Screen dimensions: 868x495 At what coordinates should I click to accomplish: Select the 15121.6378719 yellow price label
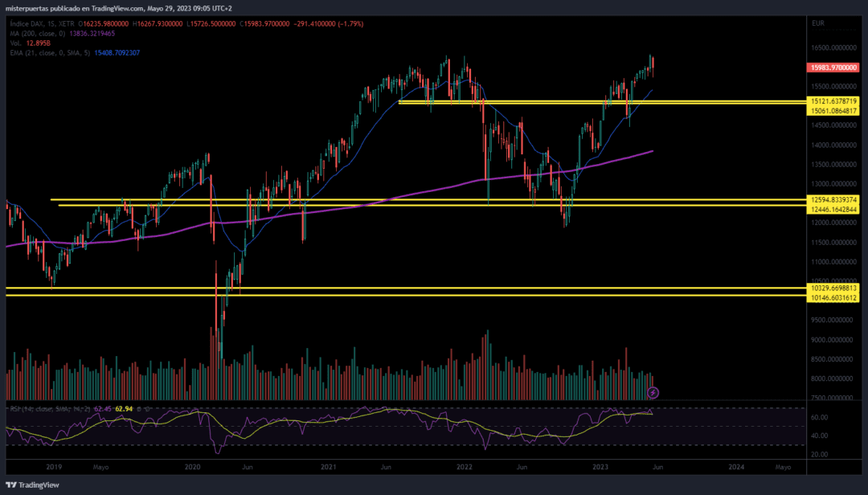834,101
